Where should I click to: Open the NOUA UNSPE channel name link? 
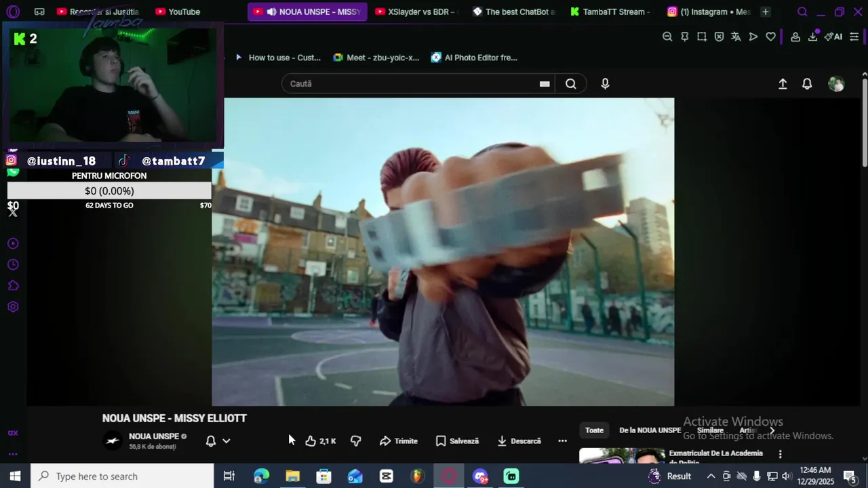[154, 436]
